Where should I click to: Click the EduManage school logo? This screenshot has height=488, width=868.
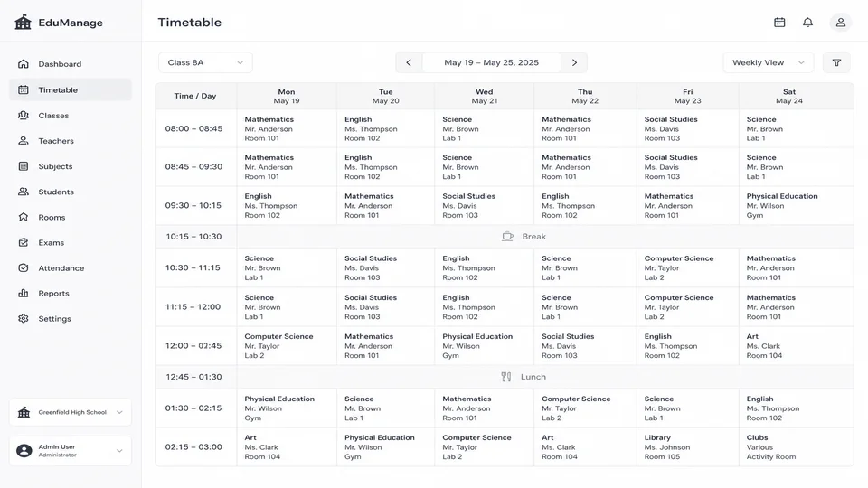(x=23, y=23)
